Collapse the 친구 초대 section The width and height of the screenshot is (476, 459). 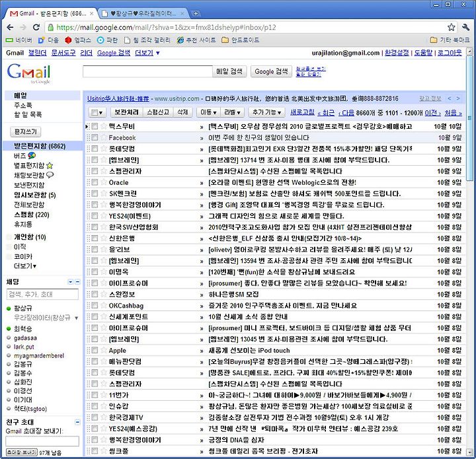pyautogui.click(x=77, y=422)
